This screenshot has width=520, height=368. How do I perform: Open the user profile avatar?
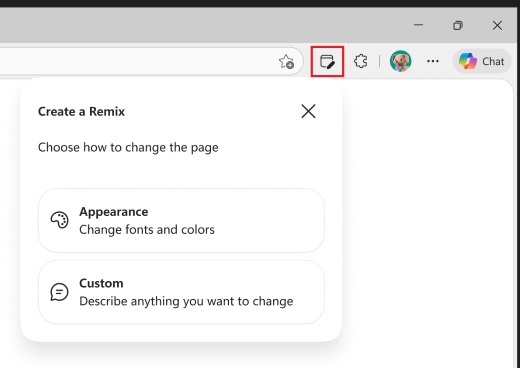(x=400, y=61)
